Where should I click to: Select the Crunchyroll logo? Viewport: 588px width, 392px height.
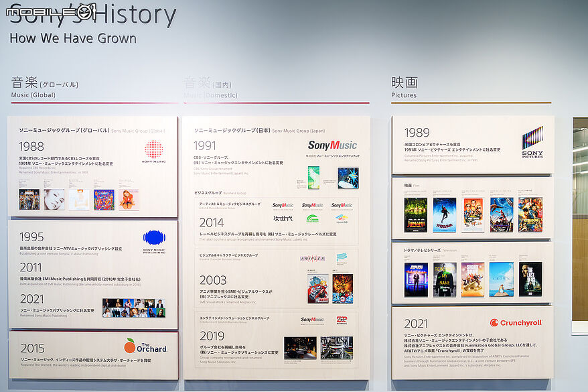pos(516,322)
